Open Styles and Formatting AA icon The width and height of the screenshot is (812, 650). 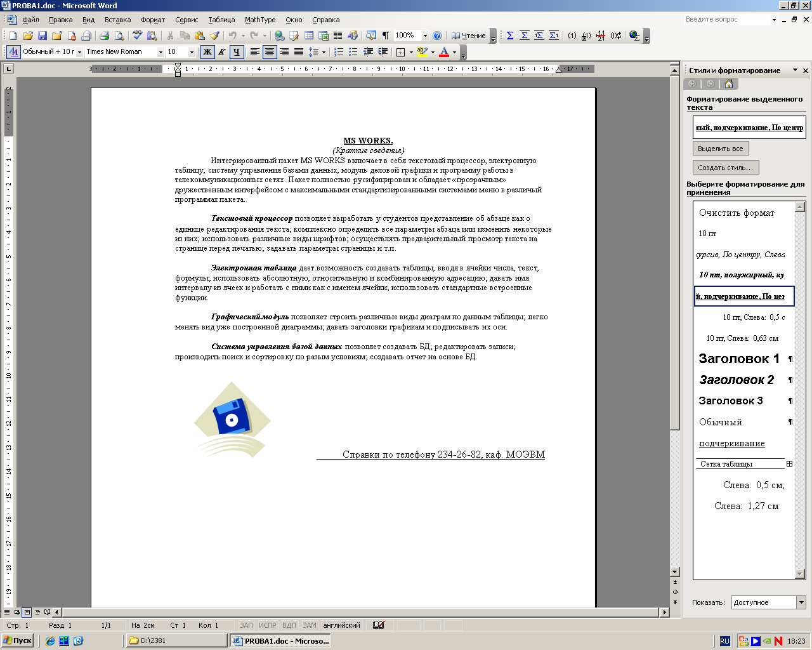(x=14, y=52)
